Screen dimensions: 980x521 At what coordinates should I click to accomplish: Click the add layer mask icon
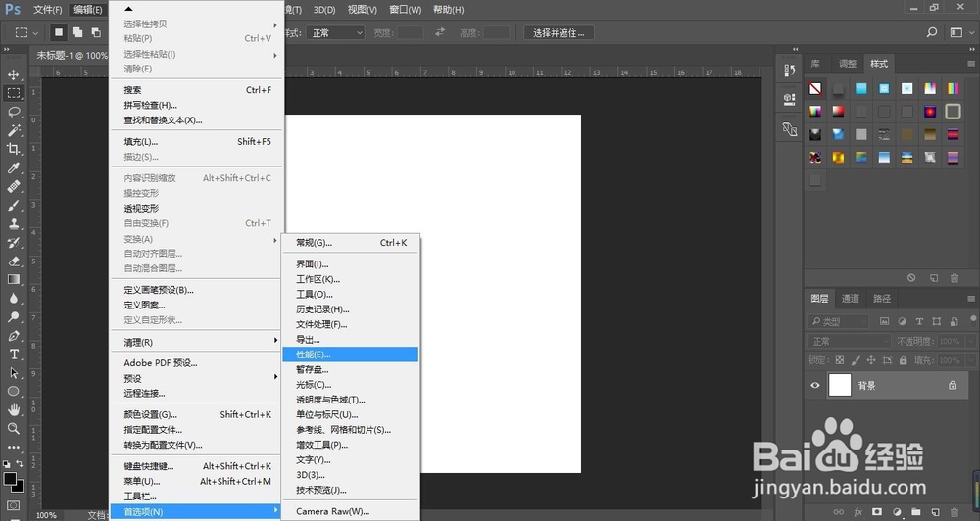click(x=877, y=511)
